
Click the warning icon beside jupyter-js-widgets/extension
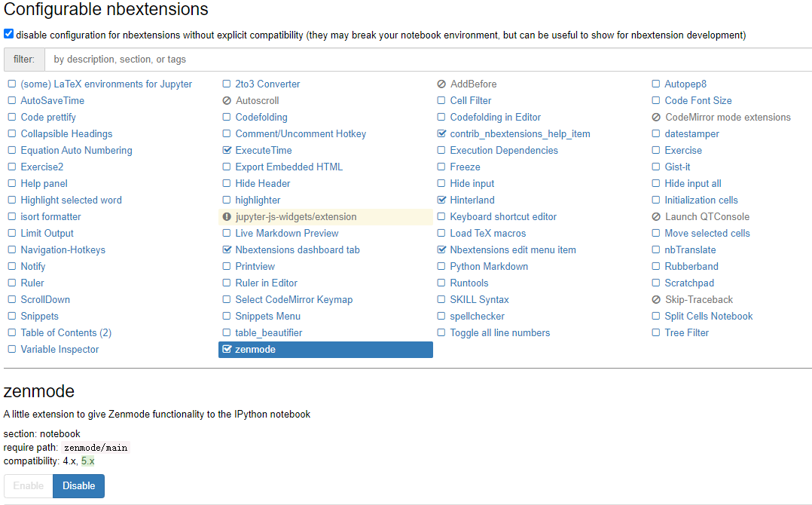(x=226, y=216)
